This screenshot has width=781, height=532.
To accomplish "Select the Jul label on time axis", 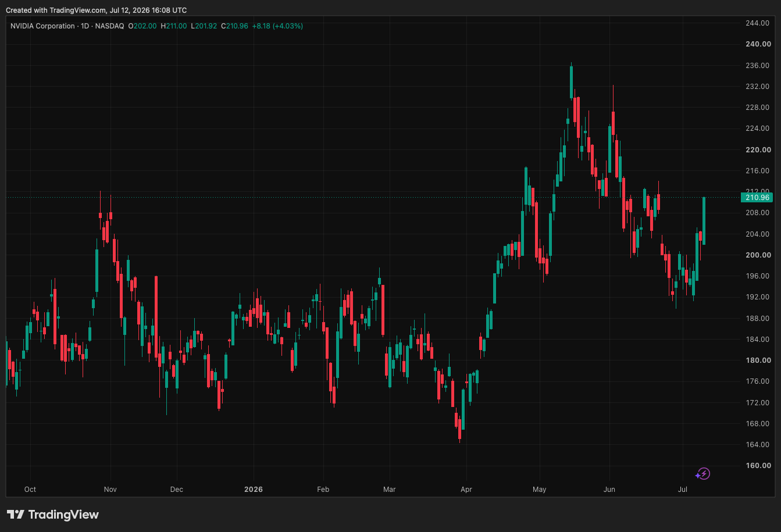I will tap(683, 490).
